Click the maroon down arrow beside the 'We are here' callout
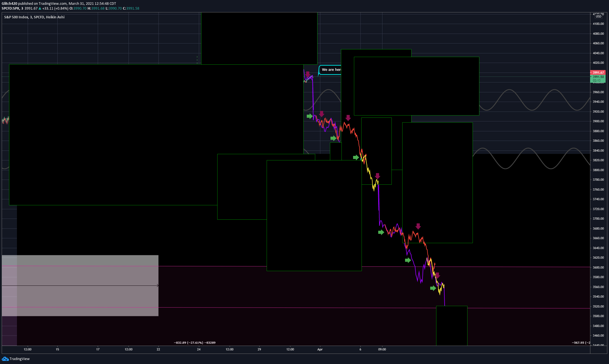609x364 pixels. (308, 74)
